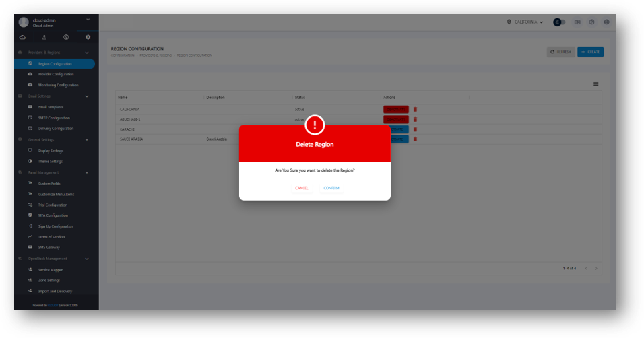
Task: Toggle the dark/light theme switch
Action: [559, 22]
